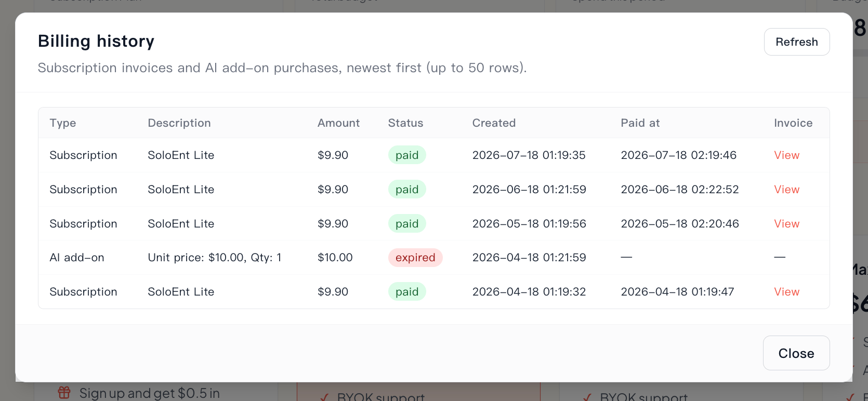Select the Invoice column header
868x401 pixels.
point(793,123)
